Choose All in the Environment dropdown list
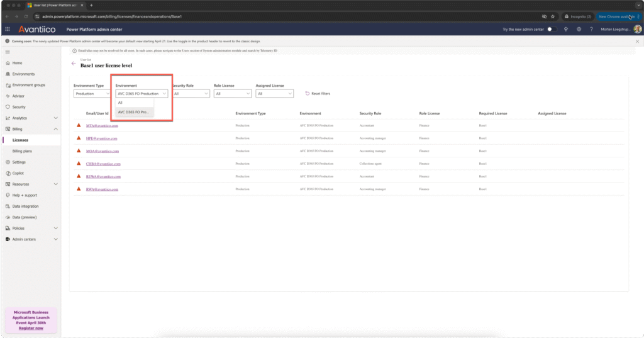Screen dimensions: 644x345 pos(135,103)
